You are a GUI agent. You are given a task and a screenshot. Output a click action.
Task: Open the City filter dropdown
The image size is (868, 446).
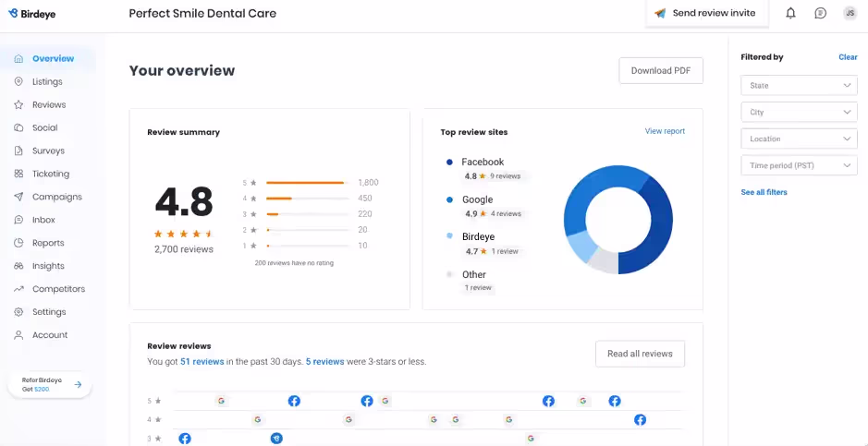pos(799,113)
